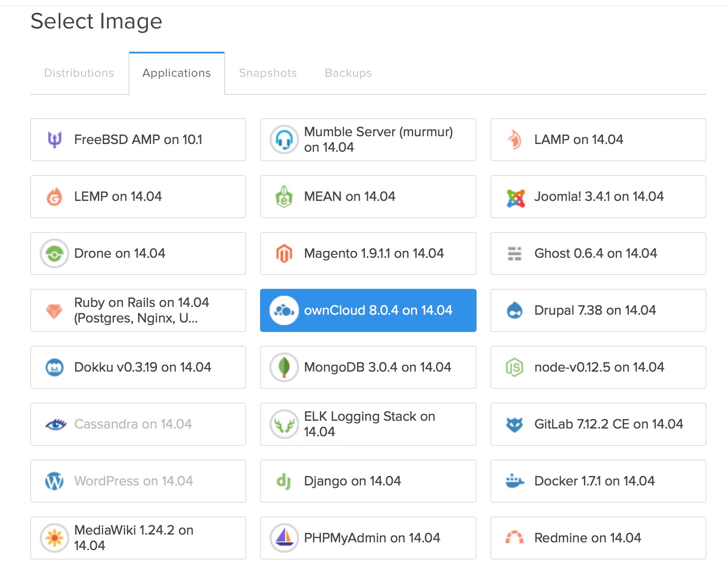The width and height of the screenshot is (728, 582).
Task: Click the ownCloud cloud icon
Action: pyautogui.click(x=284, y=310)
